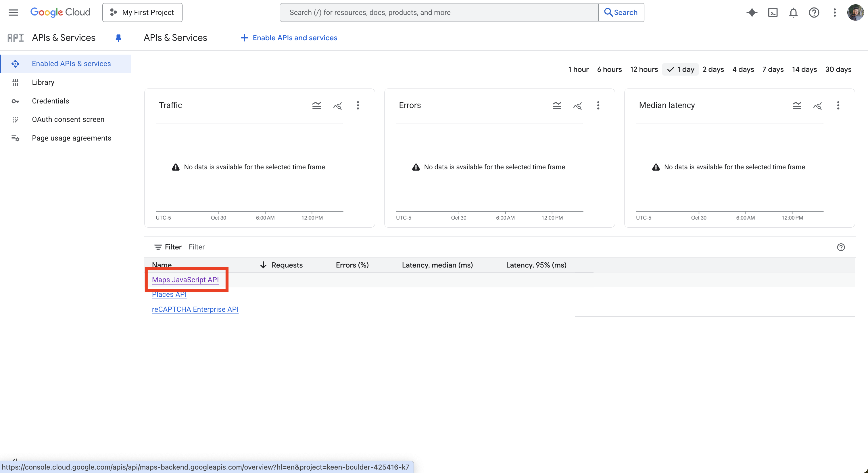
Task: Select the 1 hour time range
Action: pos(578,70)
